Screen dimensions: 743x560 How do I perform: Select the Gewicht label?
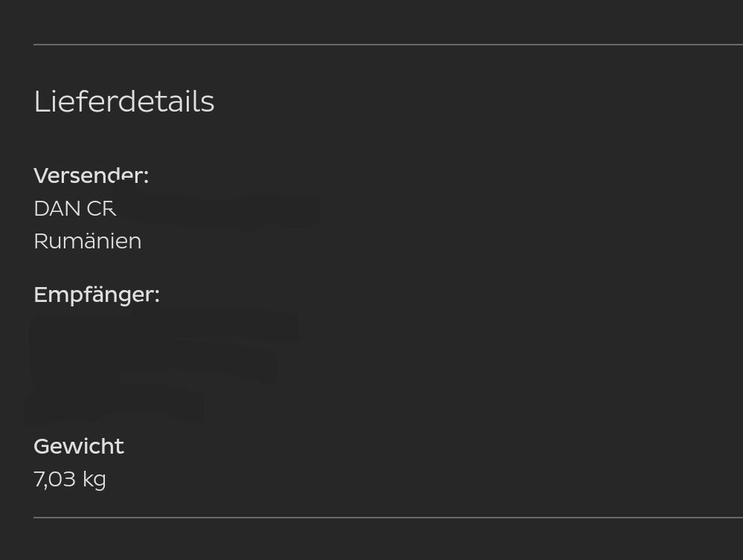tap(79, 447)
